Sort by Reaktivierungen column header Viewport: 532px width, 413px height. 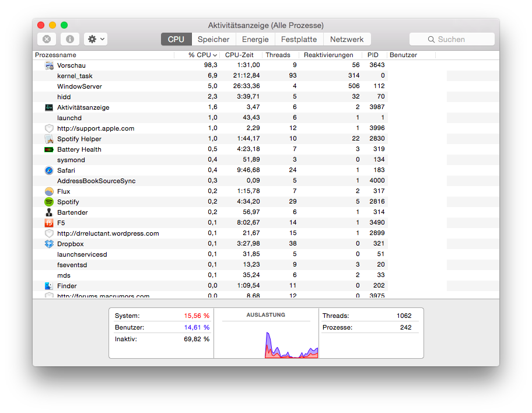(x=330, y=55)
